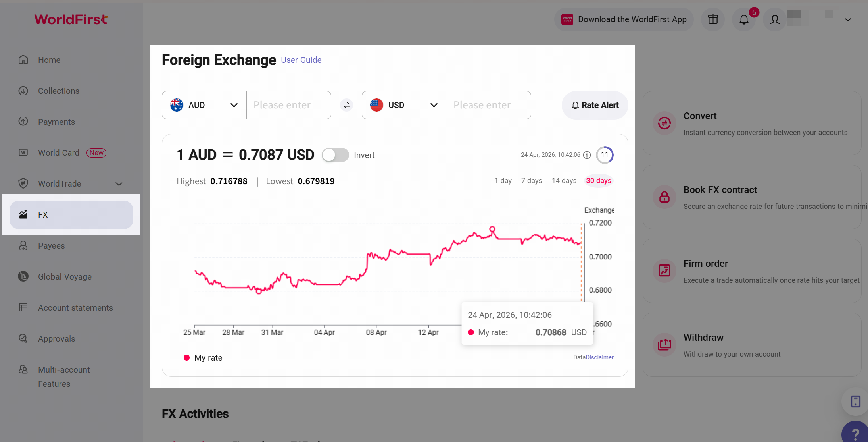This screenshot has width=868, height=442.
Task: Open the Approvals menu item
Action: 71,338
